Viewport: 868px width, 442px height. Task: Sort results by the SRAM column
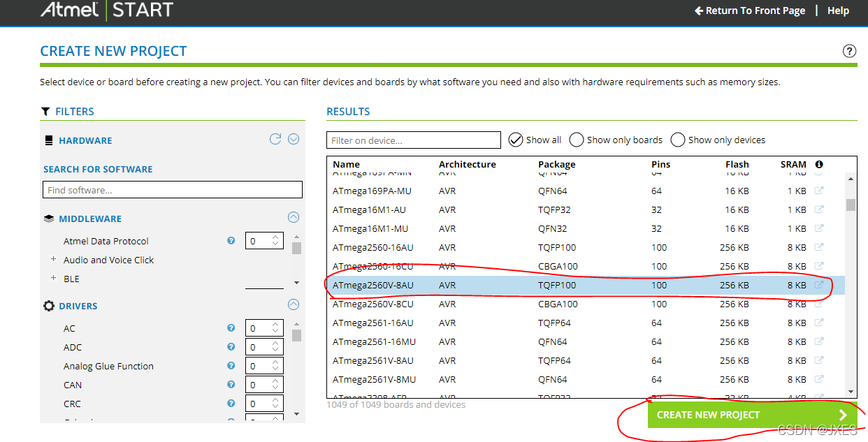[793, 164]
